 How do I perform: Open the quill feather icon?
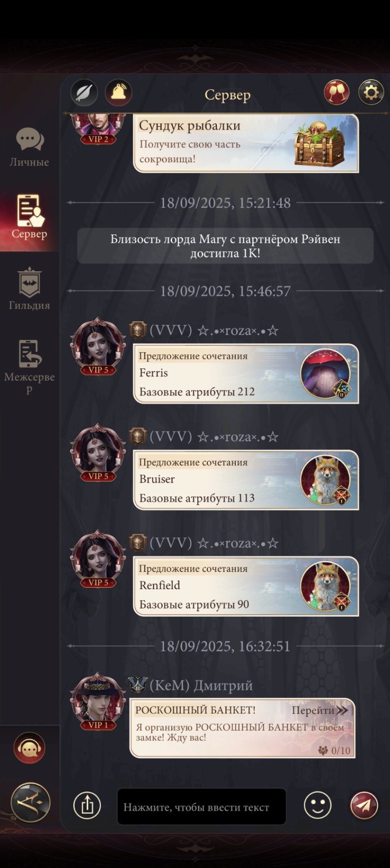tap(84, 92)
